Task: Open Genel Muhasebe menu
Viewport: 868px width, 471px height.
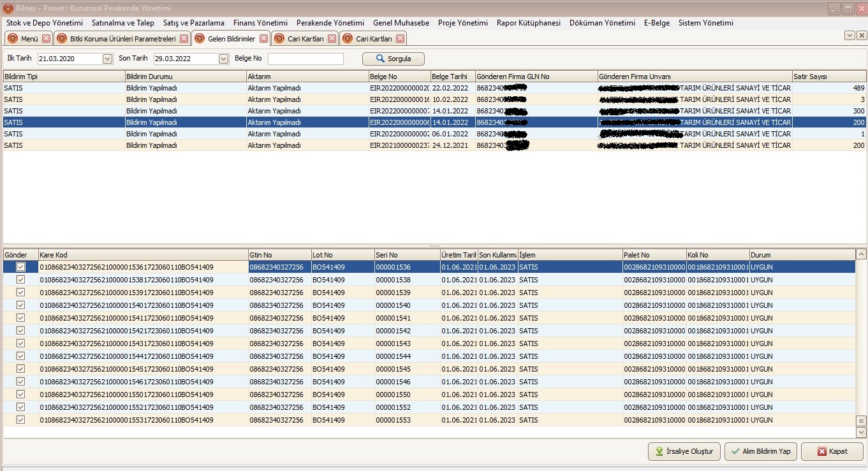Action: point(401,23)
